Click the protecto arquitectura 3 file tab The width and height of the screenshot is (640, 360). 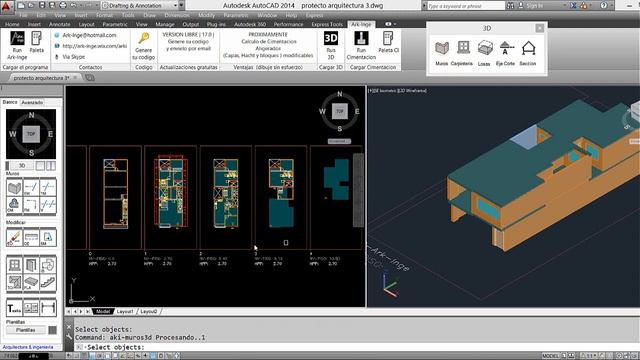[41, 78]
